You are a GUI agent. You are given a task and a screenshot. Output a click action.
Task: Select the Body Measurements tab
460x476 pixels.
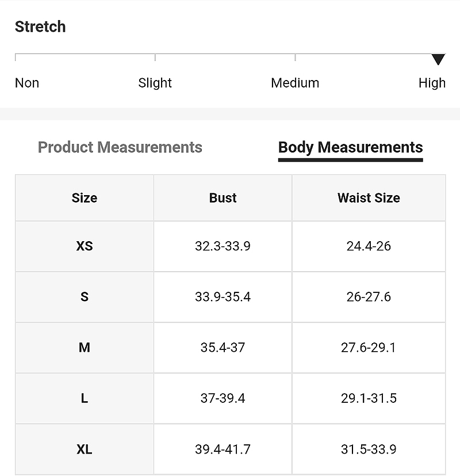click(351, 148)
